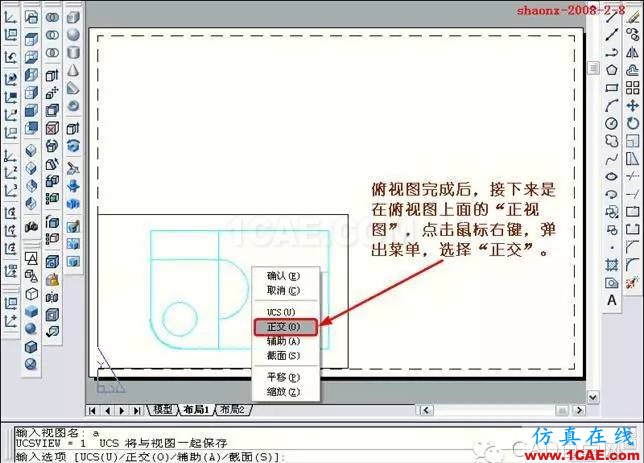The height and width of the screenshot is (463, 644).
Task: Select the Copy objects tool
Action: 632,35
